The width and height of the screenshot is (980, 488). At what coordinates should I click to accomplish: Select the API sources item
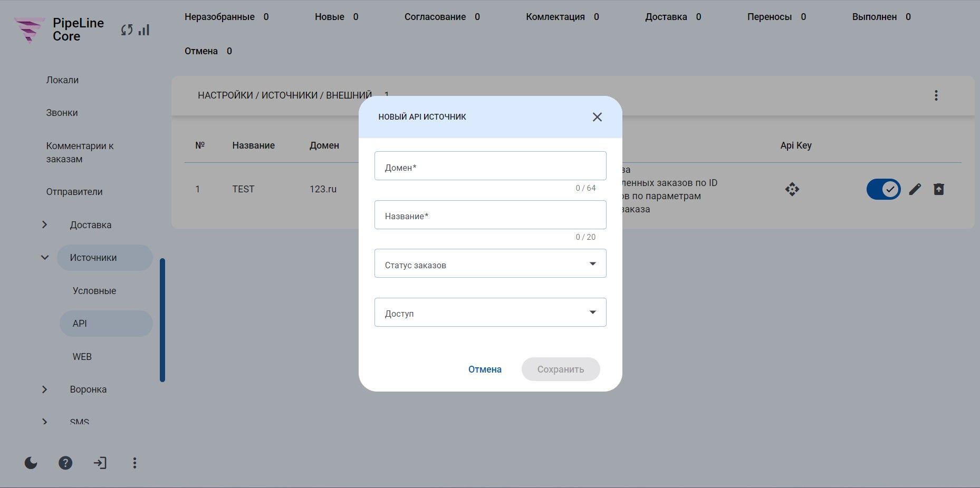[x=106, y=324]
